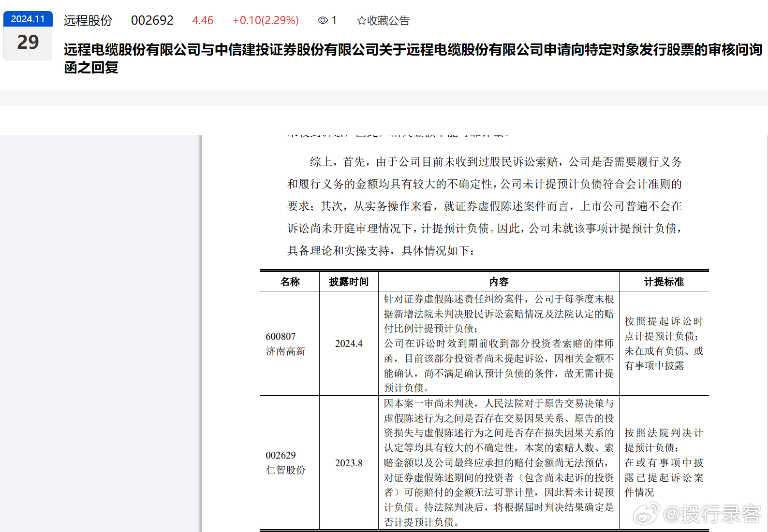Open the announcement title 远程电缆股份有限公司 heading
Viewport: 768px width, 532px height.
(413, 58)
